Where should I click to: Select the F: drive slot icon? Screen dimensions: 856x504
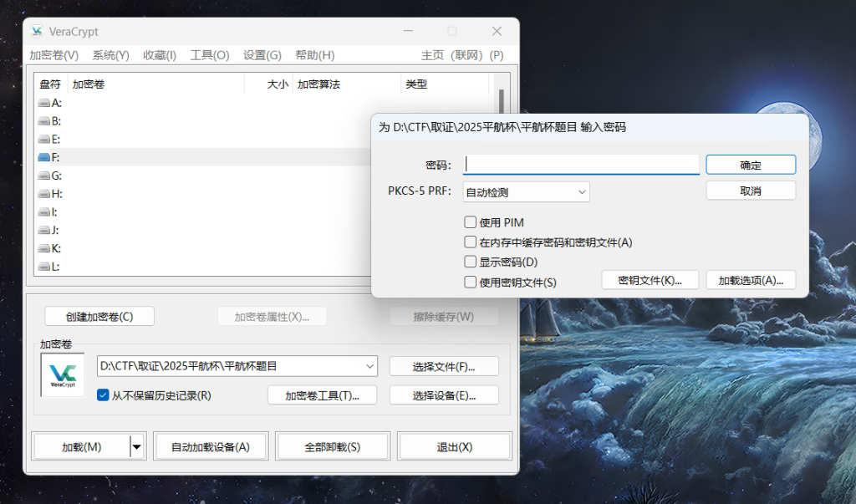pos(44,157)
